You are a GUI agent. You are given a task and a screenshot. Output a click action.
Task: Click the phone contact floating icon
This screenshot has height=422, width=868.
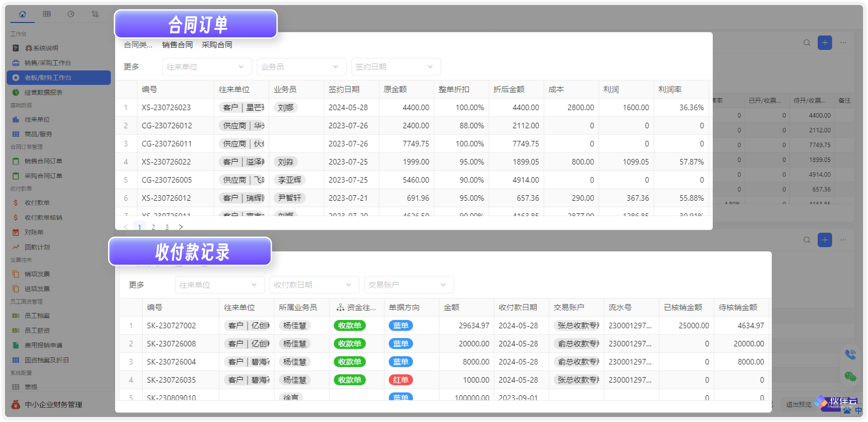(x=850, y=354)
